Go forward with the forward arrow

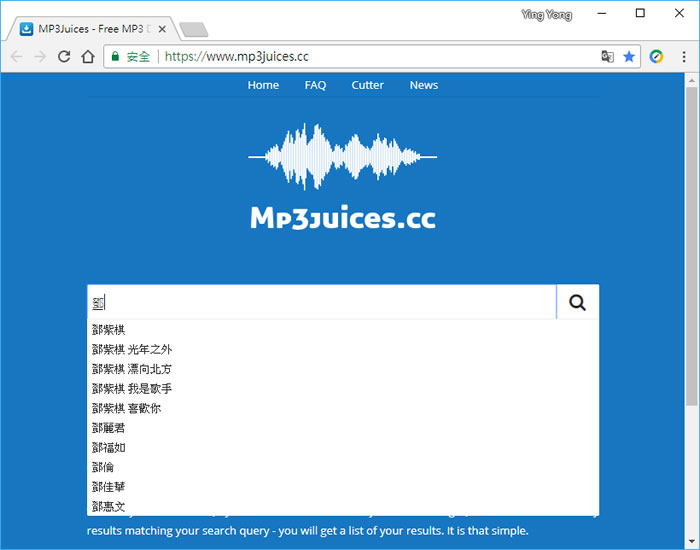tap(40, 56)
